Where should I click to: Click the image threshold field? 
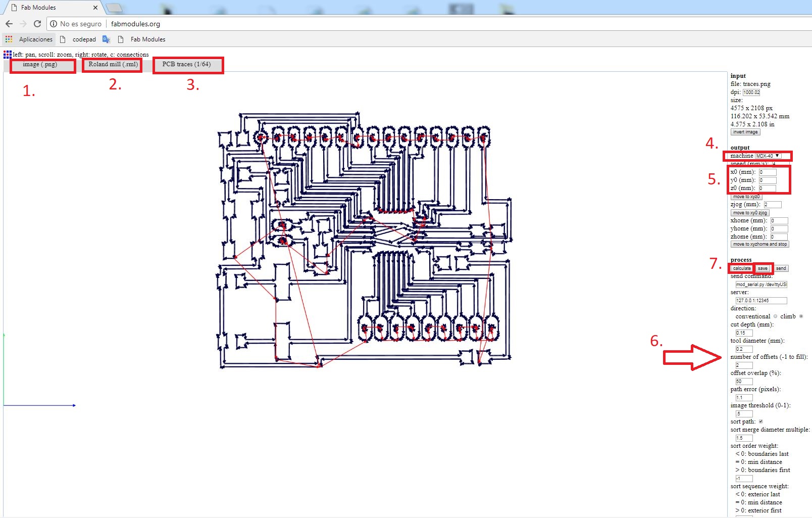[744, 414]
